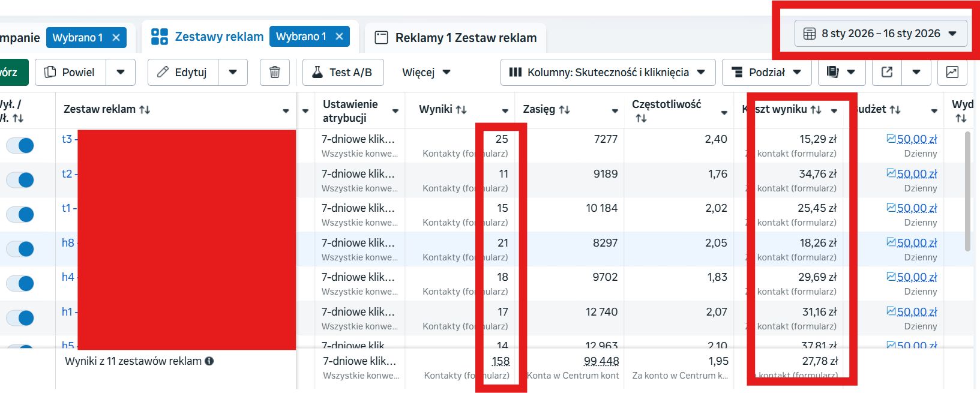Click the Test A/B flask button
The height and width of the screenshot is (393, 980).
343,72
